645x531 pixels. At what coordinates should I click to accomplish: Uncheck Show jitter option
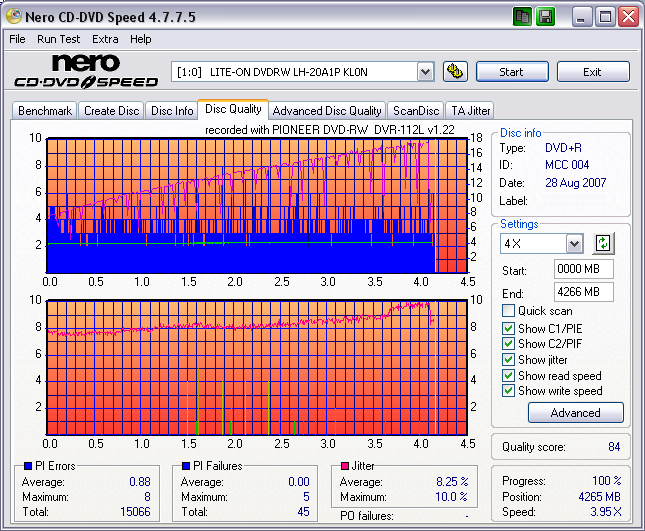click(509, 359)
